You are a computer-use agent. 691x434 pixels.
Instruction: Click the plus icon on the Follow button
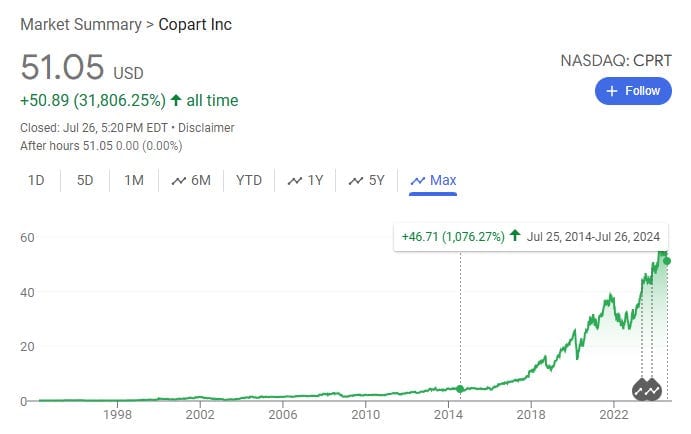[x=612, y=91]
